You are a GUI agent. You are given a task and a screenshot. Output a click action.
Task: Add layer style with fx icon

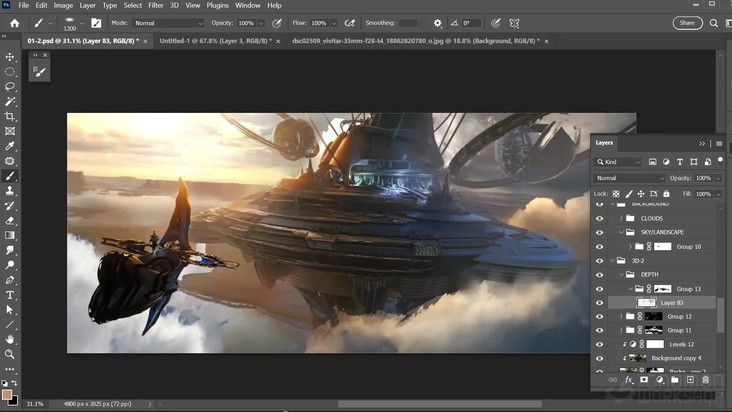(x=629, y=380)
